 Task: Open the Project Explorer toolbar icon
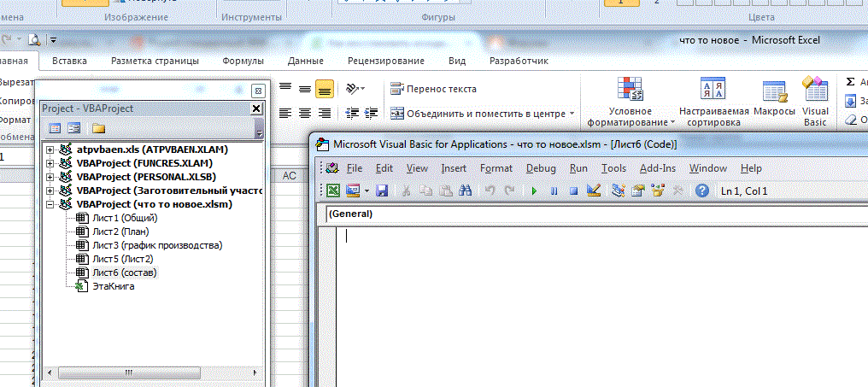pyautogui.click(x=619, y=191)
